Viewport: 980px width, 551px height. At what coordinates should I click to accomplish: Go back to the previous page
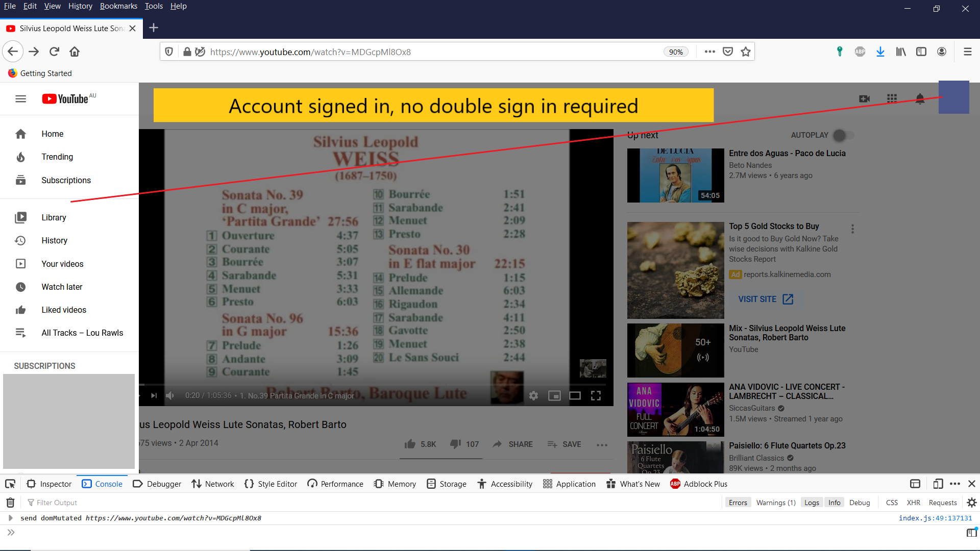click(13, 52)
